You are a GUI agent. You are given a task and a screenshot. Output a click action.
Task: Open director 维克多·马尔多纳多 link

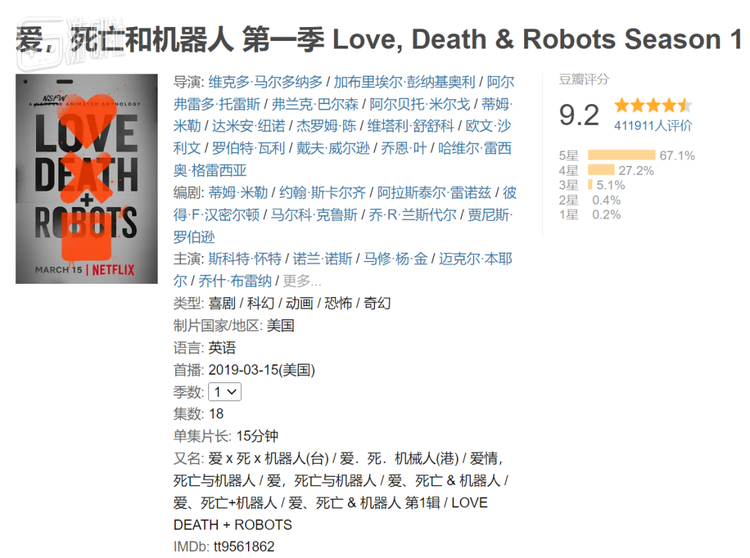265,82
